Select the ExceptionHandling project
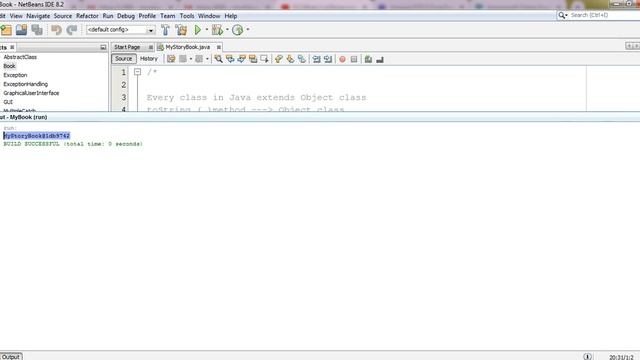This screenshot has height=360, width=640. coord(25,84)
